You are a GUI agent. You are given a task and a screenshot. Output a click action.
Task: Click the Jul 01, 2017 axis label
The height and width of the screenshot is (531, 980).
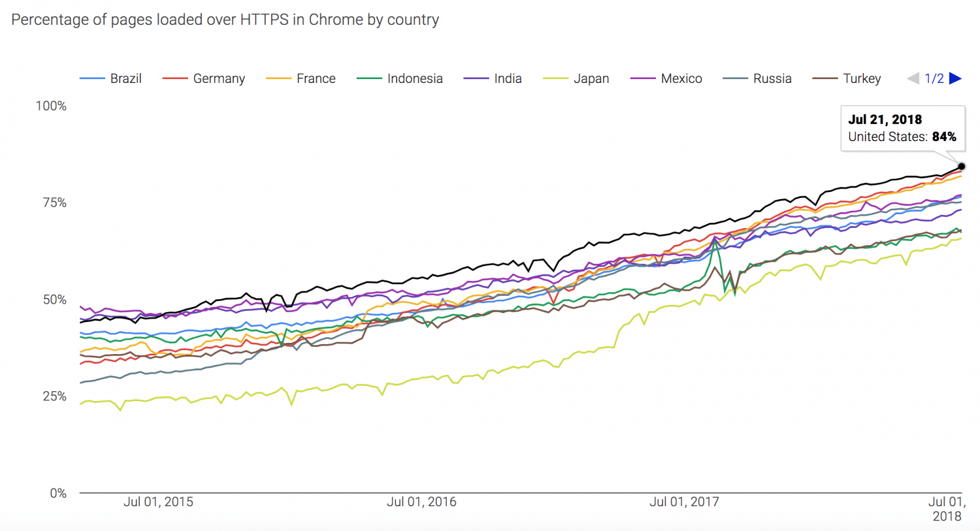(684, 502)
